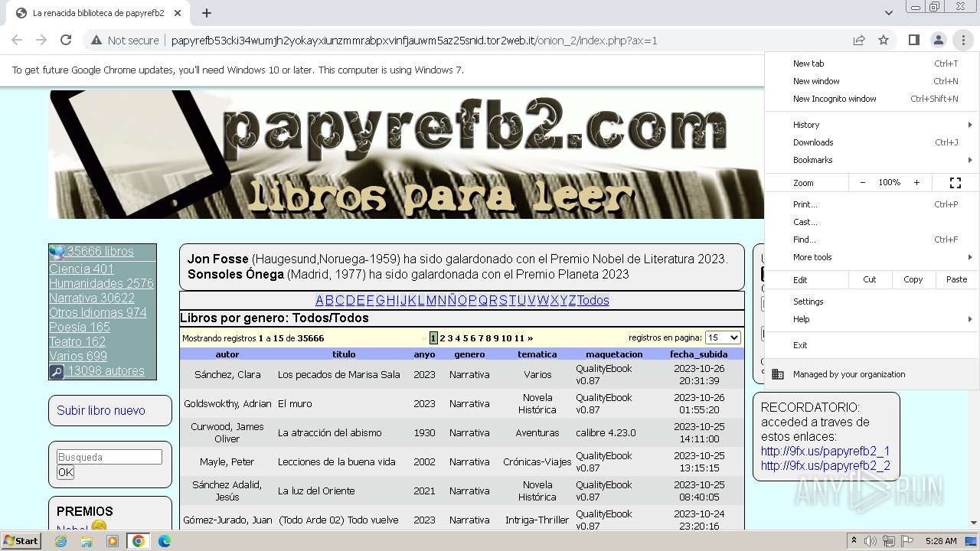Expand the History submenu
This screenshot has height=551, width=980.
tap(872, 125)
